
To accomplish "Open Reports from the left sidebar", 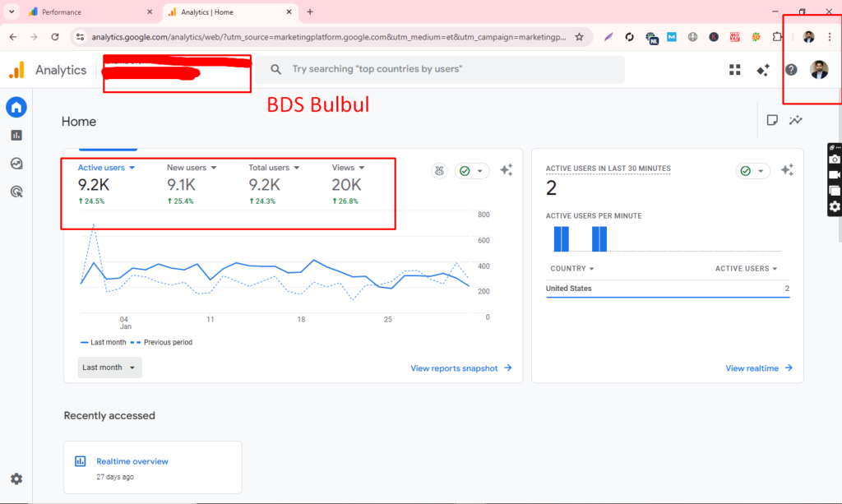I will tap(16, 135).
